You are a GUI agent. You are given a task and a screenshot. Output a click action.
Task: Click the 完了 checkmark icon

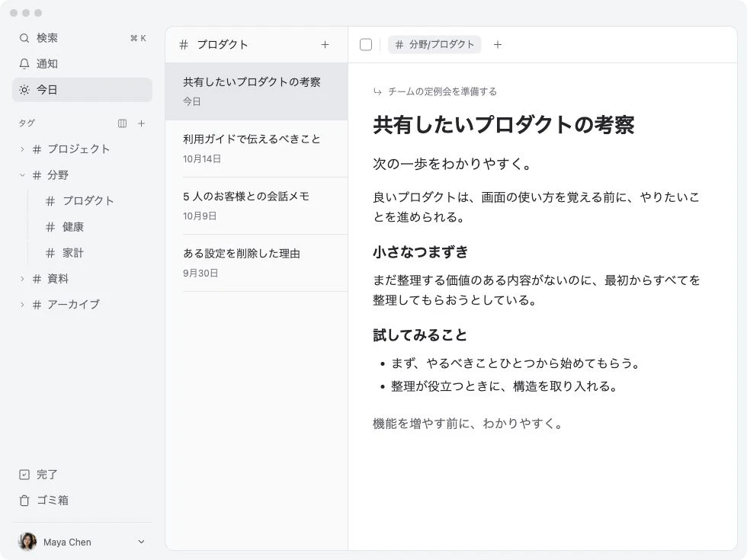point(24,474)
